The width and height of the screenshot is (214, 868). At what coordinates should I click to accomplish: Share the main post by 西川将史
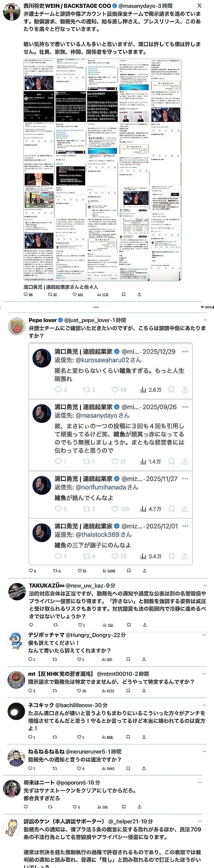pos(139,294)
